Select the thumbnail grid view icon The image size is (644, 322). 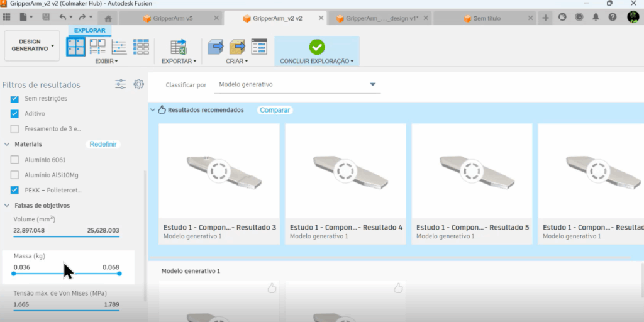tap(76, 47)
